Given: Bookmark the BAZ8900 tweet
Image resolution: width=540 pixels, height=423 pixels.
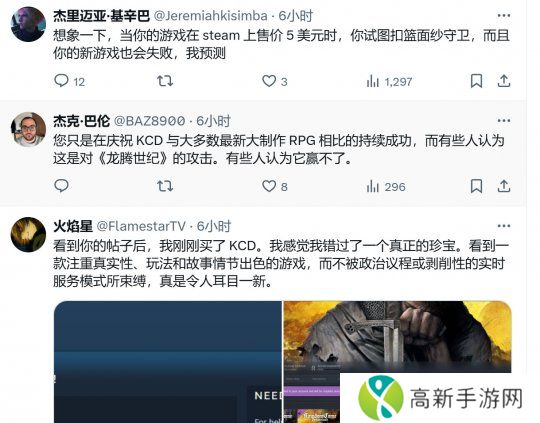Looking at the screenshot, I should tap(476, 186).
